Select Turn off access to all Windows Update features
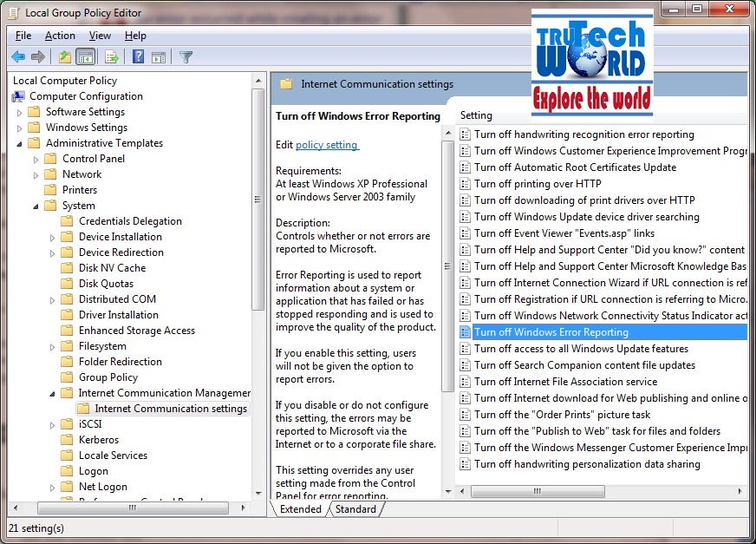Image resolution: width=756 pixels, height=544 pixels. coord(581,349)
